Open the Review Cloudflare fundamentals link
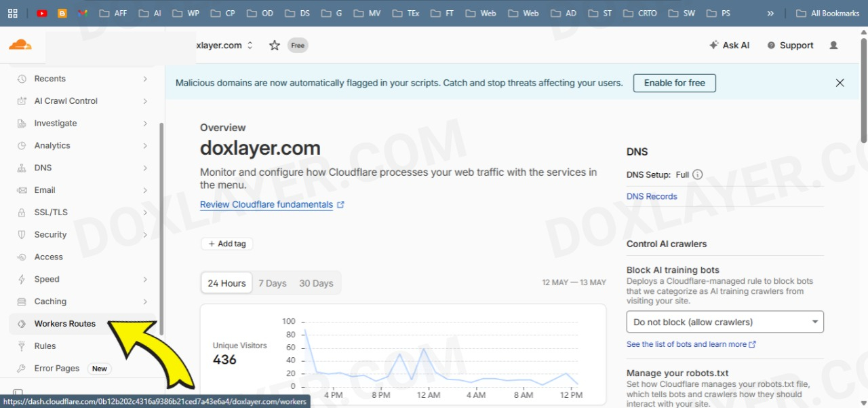This screenshot has width=868, height=408. [272, 204]
